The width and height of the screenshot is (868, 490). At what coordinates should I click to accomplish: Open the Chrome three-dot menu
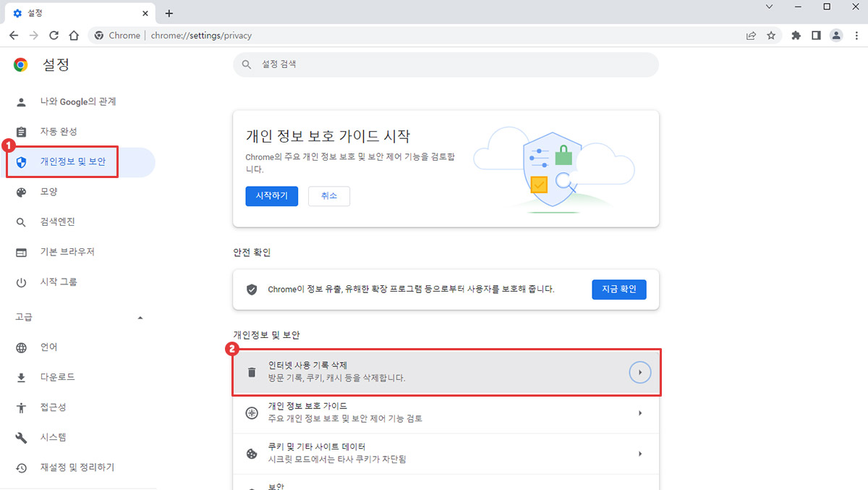(x=855, y=35)
